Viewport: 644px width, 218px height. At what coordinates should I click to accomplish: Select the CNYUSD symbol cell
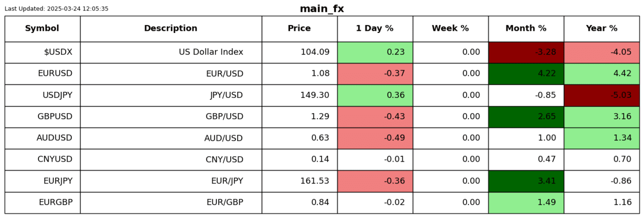[42, 159]
